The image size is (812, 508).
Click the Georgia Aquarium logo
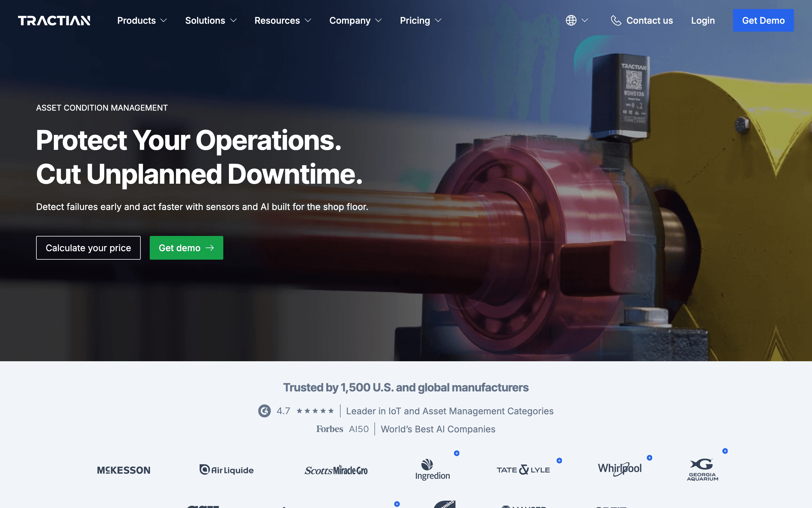(702, 470)
